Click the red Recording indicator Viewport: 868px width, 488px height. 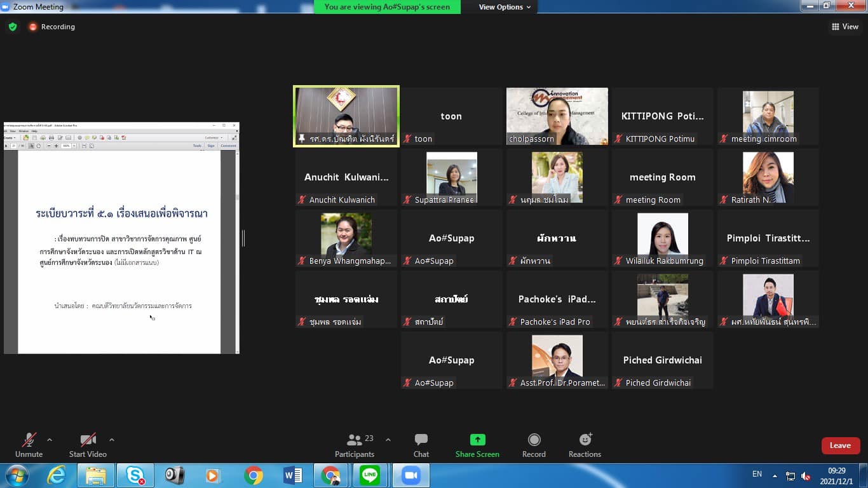tap(51, 27)
